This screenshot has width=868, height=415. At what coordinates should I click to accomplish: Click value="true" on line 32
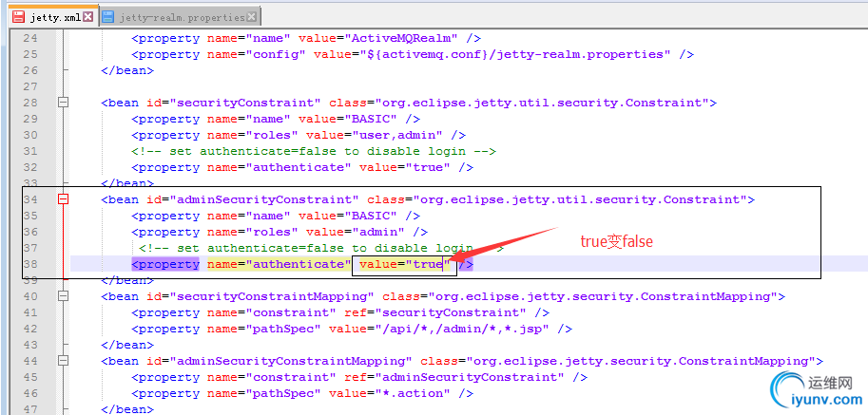pos(405,167)
